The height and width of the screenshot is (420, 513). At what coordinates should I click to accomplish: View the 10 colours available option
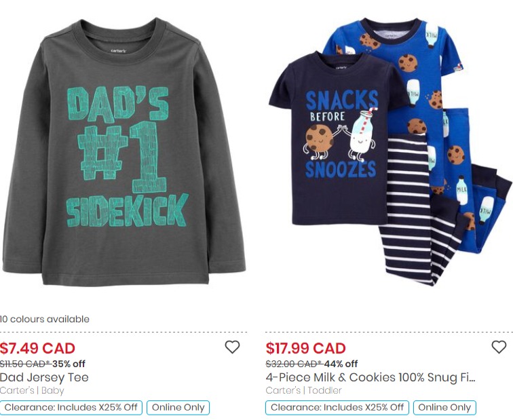[x=45, y=319]
